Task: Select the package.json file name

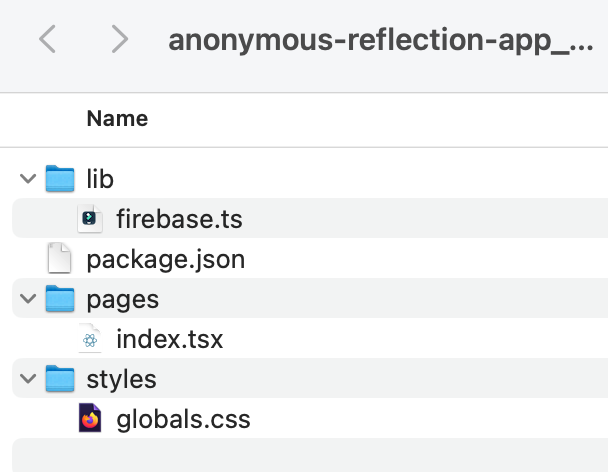Action: pyautogui.click(x=165, y=259)
